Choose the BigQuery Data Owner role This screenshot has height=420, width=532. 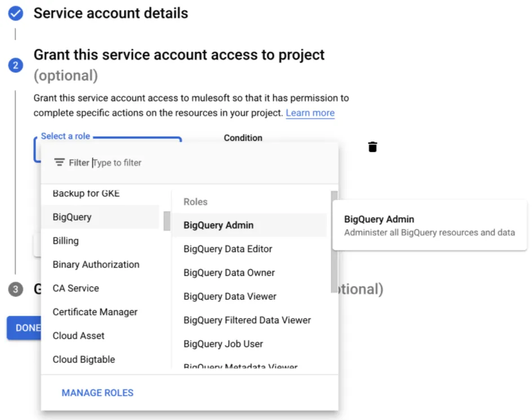pos(249,272)
